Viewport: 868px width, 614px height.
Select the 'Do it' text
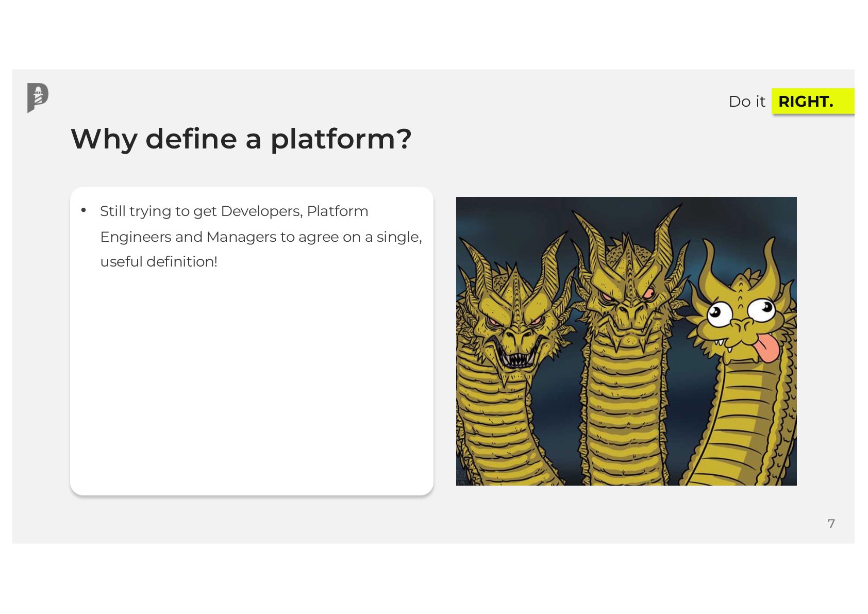(x=747, y=102)
